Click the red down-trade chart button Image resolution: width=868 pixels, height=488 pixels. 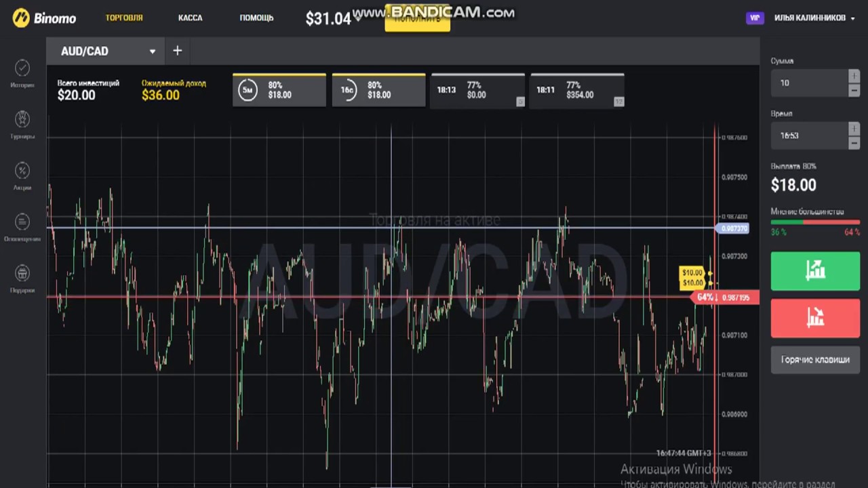coord(815,318)
